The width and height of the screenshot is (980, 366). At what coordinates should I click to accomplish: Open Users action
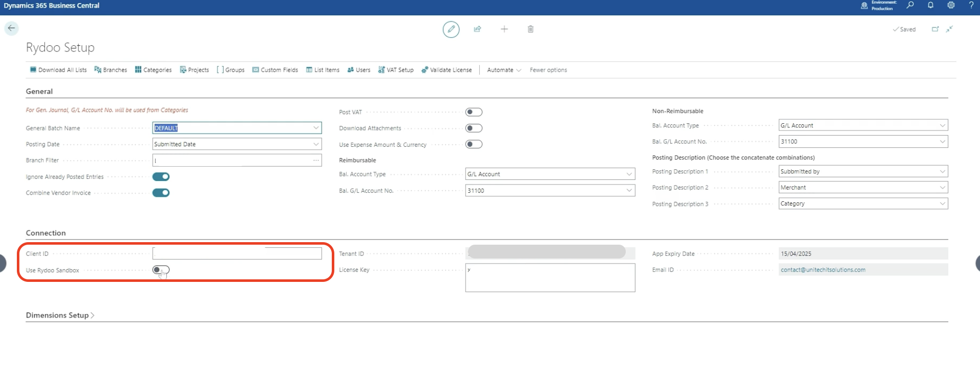359,70
